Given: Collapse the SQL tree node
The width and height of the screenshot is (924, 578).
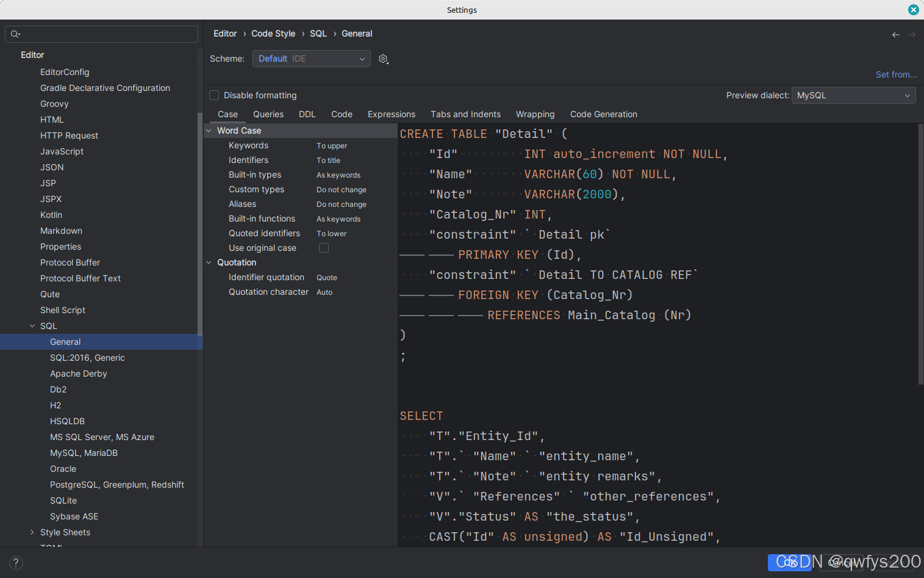Looking at the screenshot, I should coord(32,326).
